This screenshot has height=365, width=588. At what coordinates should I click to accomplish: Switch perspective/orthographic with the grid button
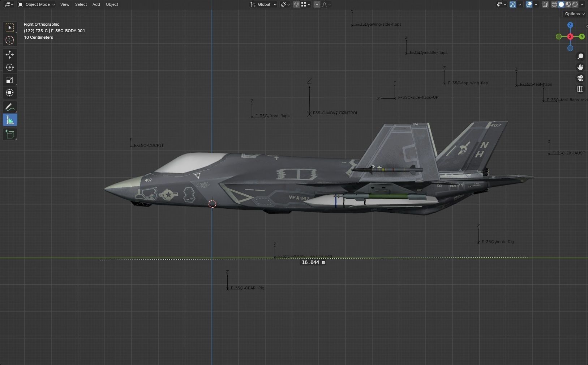[x=580, y=89]
